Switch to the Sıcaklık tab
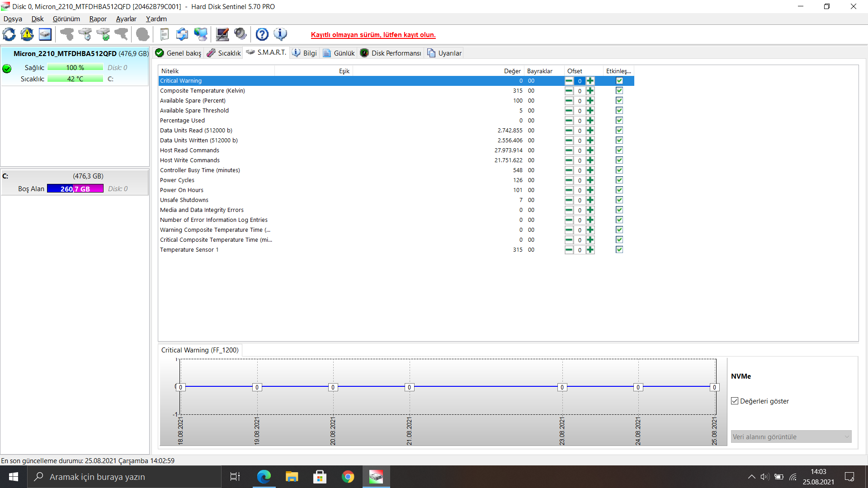Viewport: 868px width, 488px height. tap(224, 53)
